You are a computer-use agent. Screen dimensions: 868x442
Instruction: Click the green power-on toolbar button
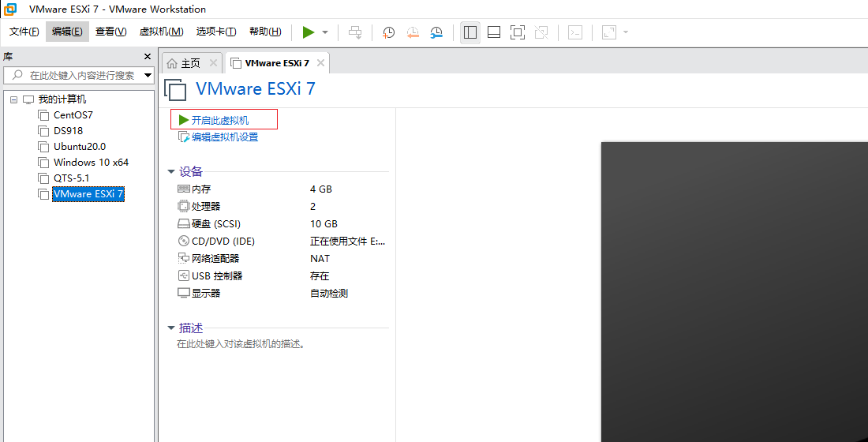pyautogui.click(x=309, y=32)
